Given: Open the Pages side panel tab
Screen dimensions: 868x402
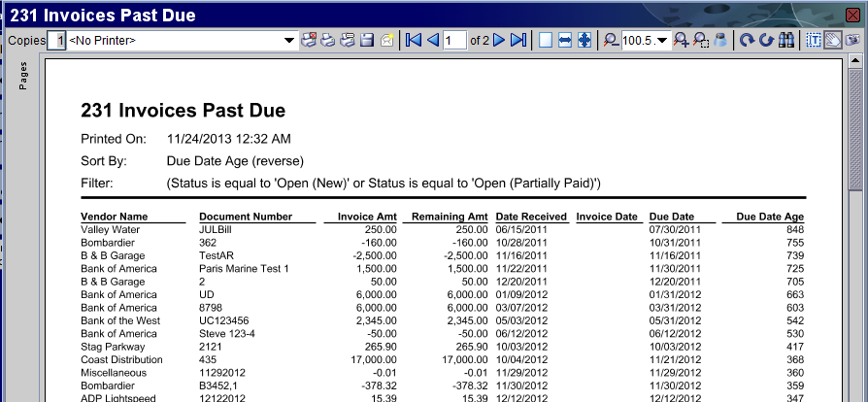Looking at the screenshot, I should tap(22, 77).
